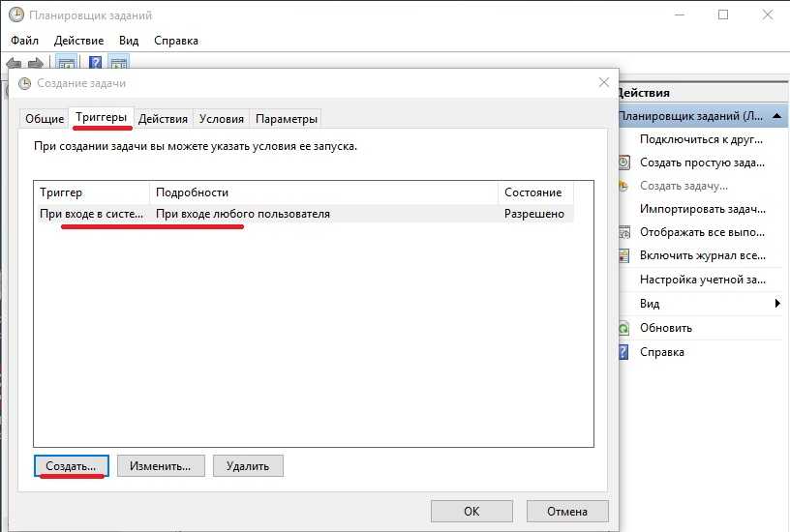Switch to the 'Общие' tab

coord(45,119)
